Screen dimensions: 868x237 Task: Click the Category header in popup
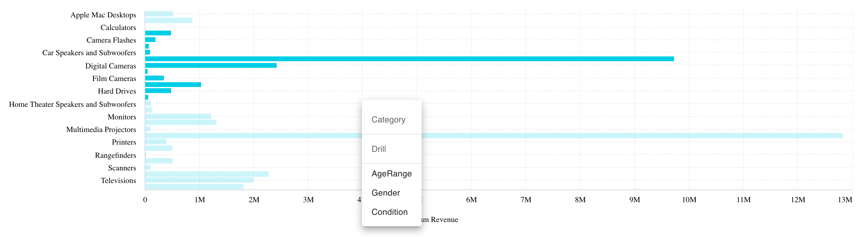pos(388,120)
